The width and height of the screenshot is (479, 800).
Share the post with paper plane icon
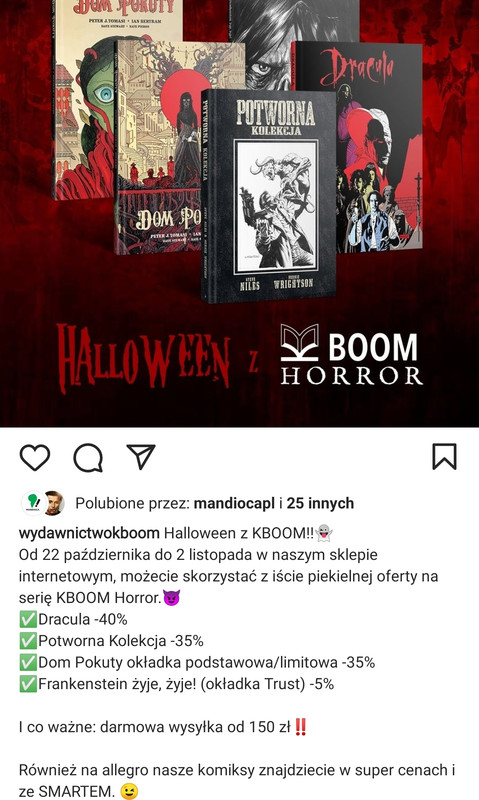point(141,456)
